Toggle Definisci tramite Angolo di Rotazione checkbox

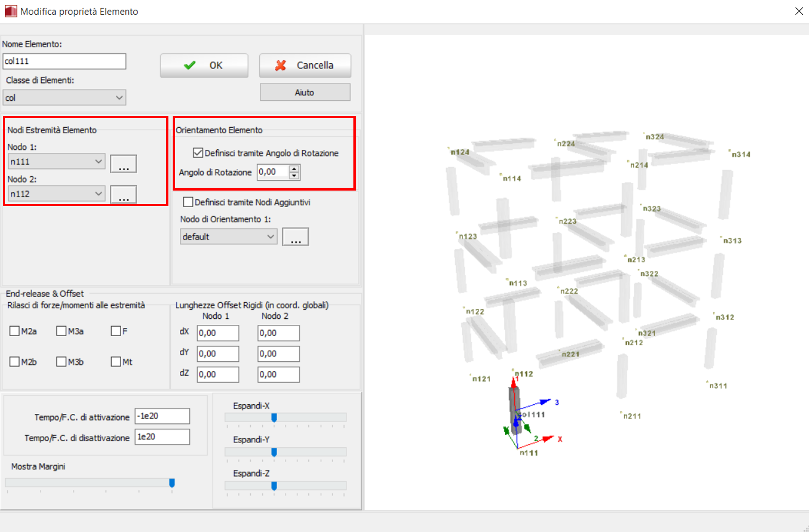pos(198,153)
